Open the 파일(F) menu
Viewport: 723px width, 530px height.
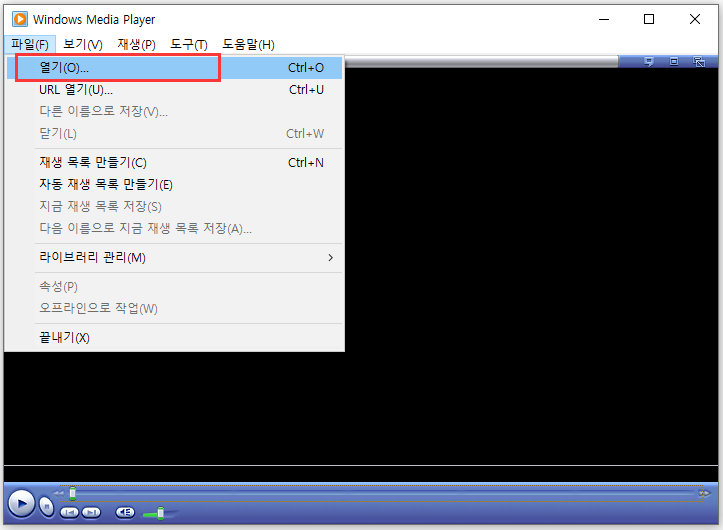30,45
